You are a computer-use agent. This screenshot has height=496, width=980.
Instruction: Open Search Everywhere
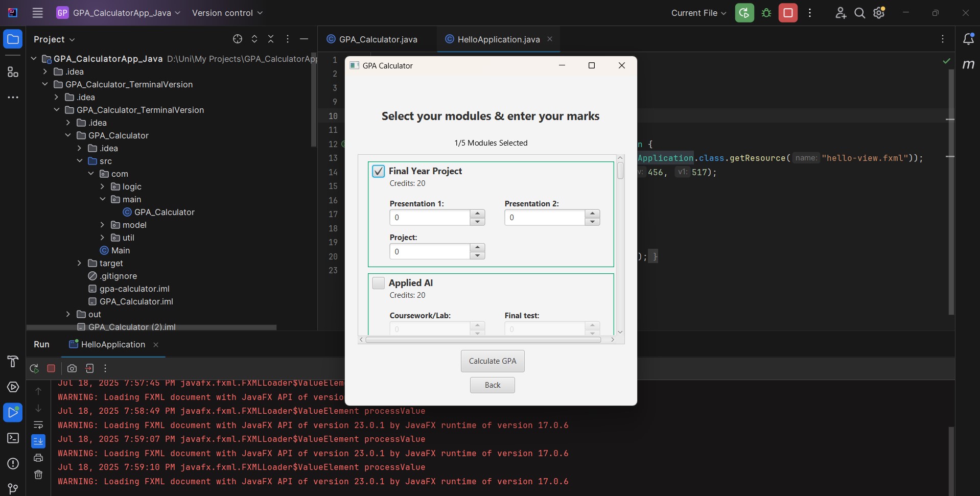click(x=860, y=13)
